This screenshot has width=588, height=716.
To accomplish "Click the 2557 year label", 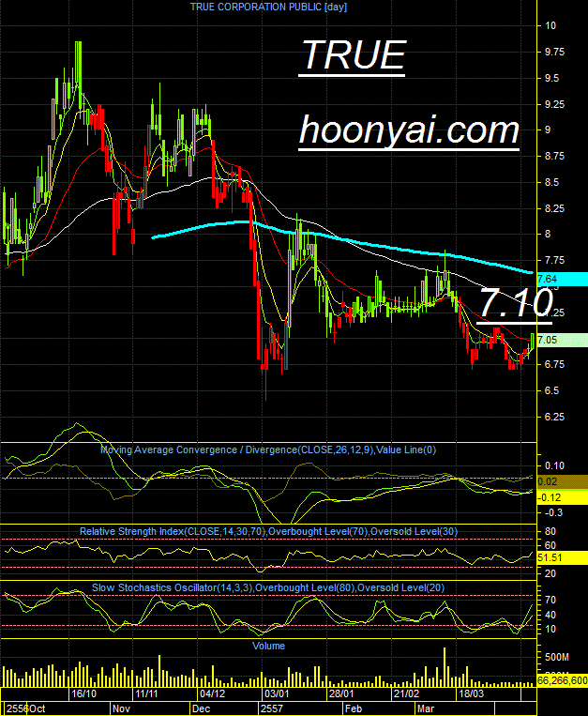I will (x=271, y=709).
